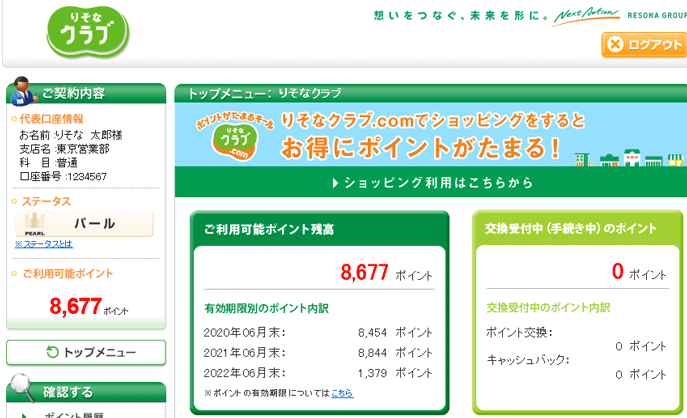Click the パール status badge
Screen dimensions: 687x418
point(85,223)
